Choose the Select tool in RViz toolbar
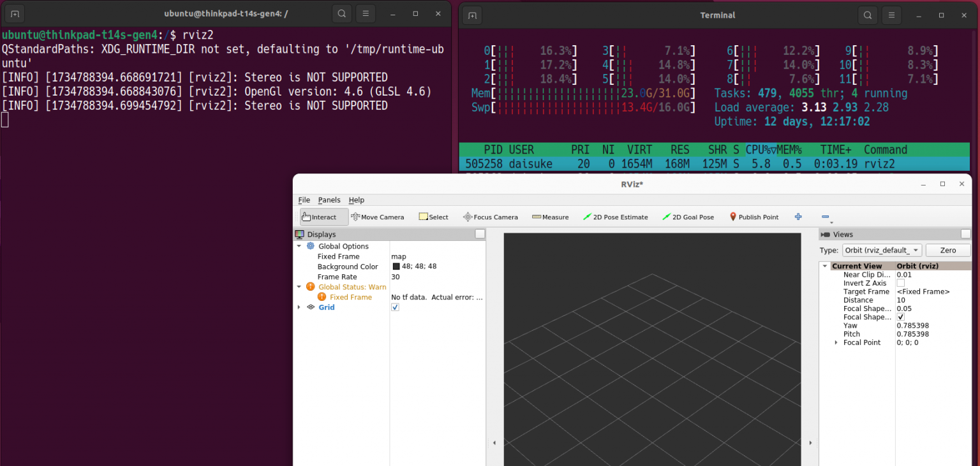This screenshot has width=980, height=466. pyautogui.click(x=433, y=217)
